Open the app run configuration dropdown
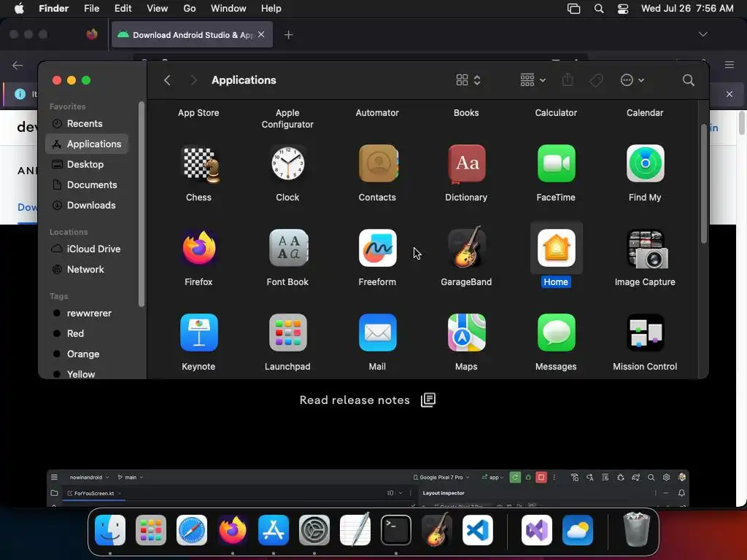 (492, 477)
